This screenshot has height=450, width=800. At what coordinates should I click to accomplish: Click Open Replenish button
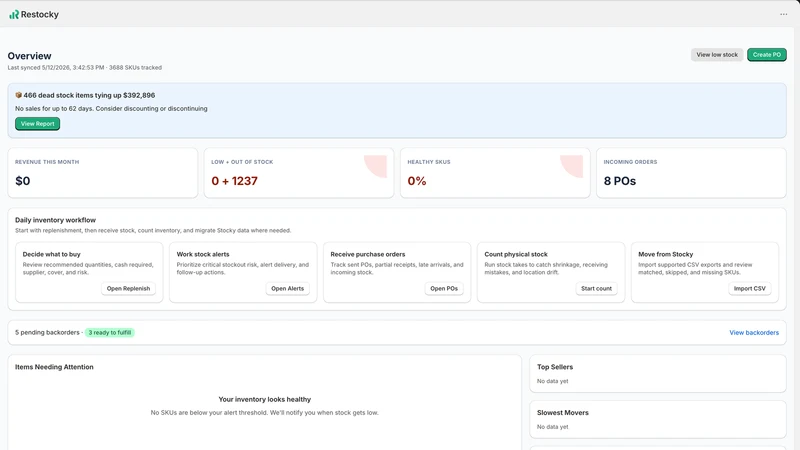tap(128, 288)
